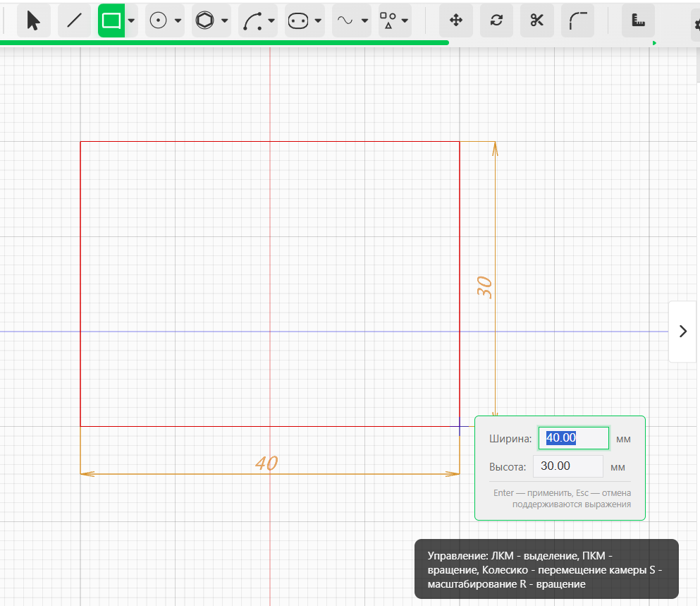This screenshot has height=606, width=700.
Task: Choose the ruler dimension tool
Action: click(x=639, y=20)
